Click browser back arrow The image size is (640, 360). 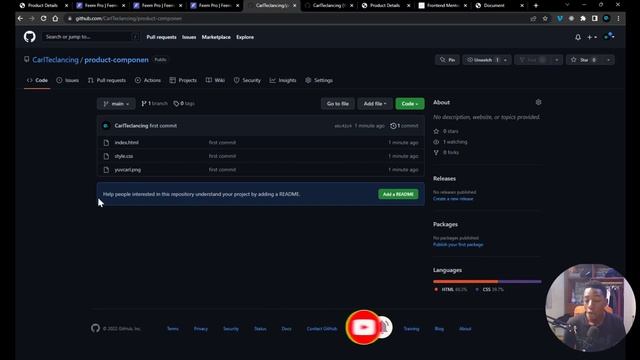click(x=20, y=18)
